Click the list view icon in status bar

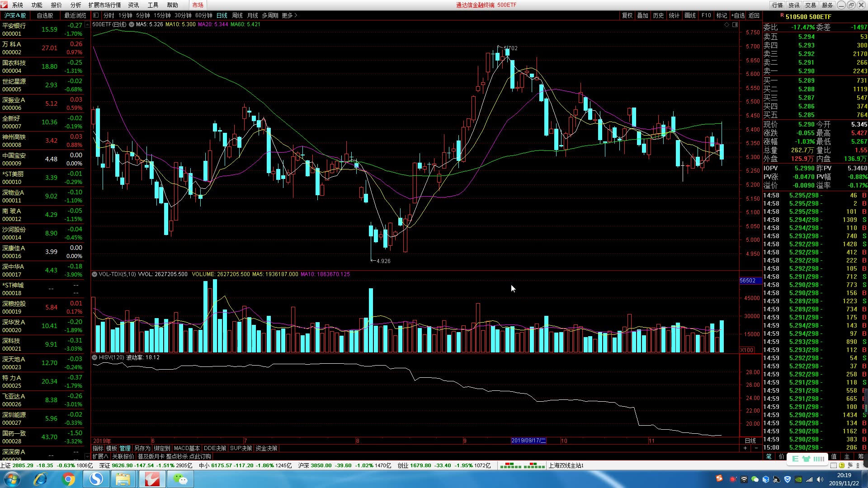pos(833,465)
